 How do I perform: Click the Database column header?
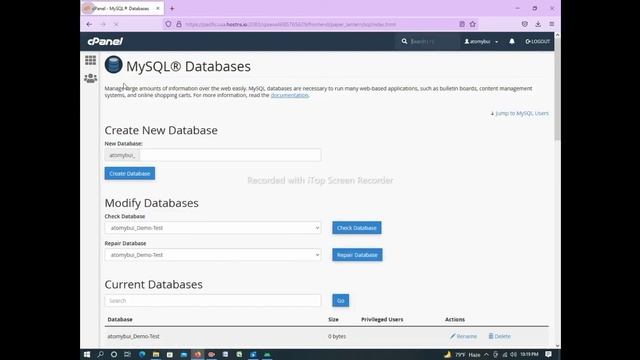[120, 319]
